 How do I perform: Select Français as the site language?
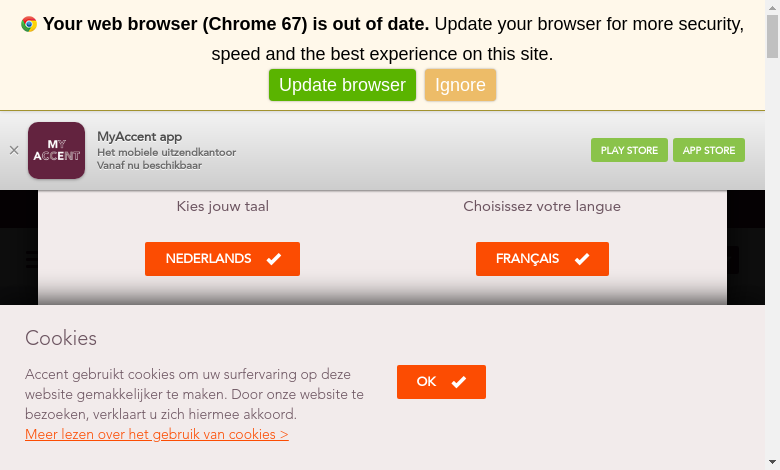point(542,258)
